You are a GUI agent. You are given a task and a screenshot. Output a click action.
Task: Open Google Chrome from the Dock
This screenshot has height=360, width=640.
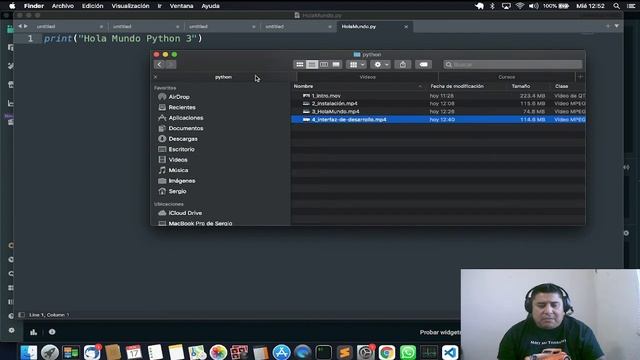click(x=387, y=352)
